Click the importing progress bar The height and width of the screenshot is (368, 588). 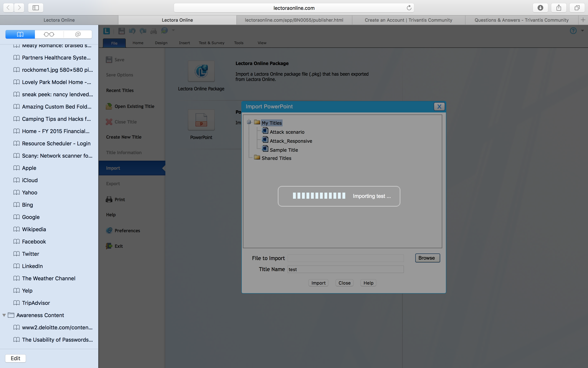319,196
